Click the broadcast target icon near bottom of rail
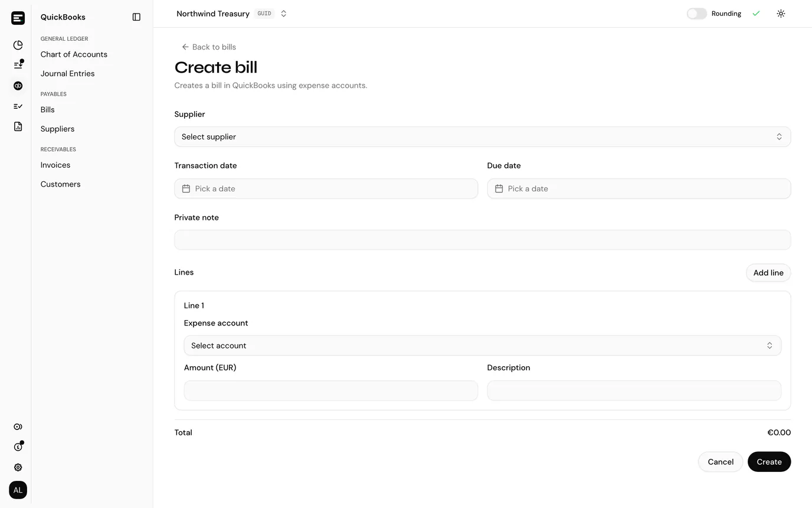This screenshot has height=508, width=812. [18, 426]
